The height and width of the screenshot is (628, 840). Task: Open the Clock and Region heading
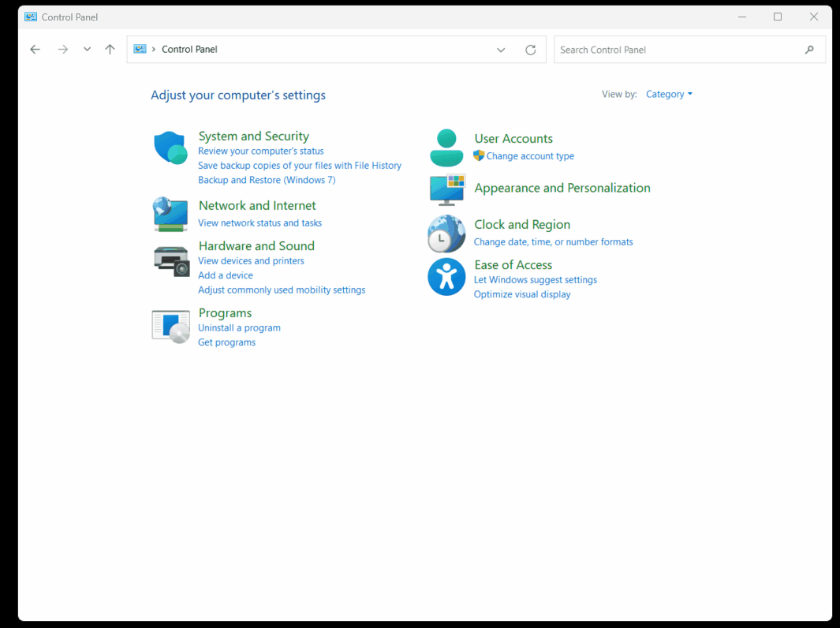[x=522, y=225]
